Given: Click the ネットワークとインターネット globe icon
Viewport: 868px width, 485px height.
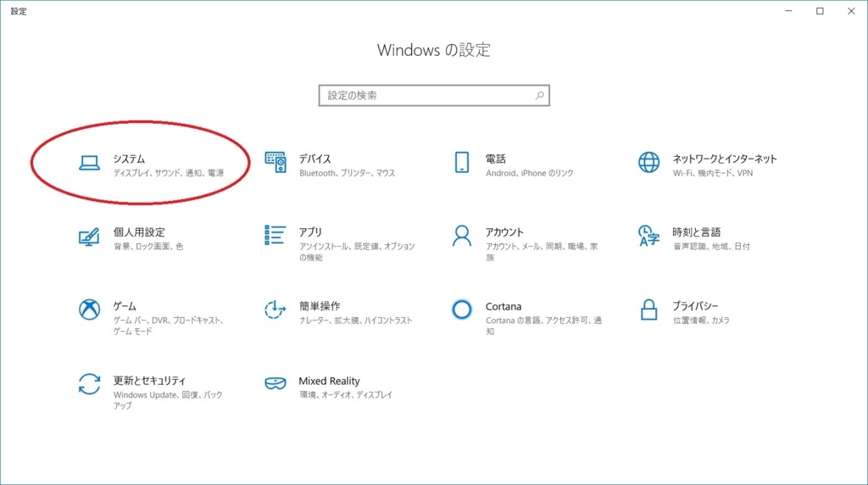Looking at the screenshot, I should 648,162.
